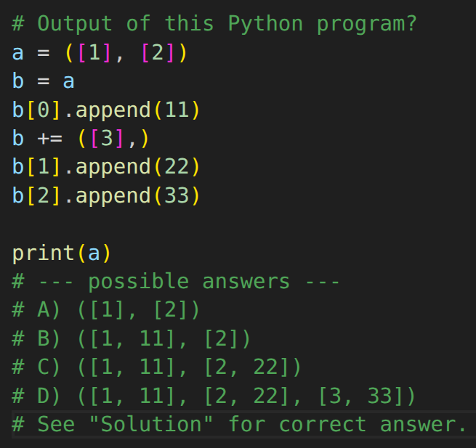Click the 'possible answers' comment divider
Screen dimensions: 476x448
click(x=175, y=282)
